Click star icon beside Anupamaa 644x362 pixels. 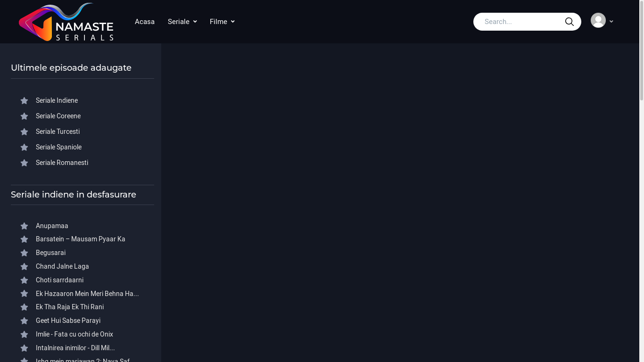tap(24, 226)
